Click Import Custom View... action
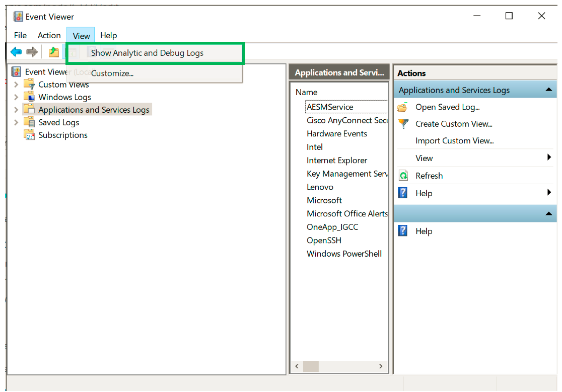This screenshot has width=562, height=392. [x=454, y=141]
